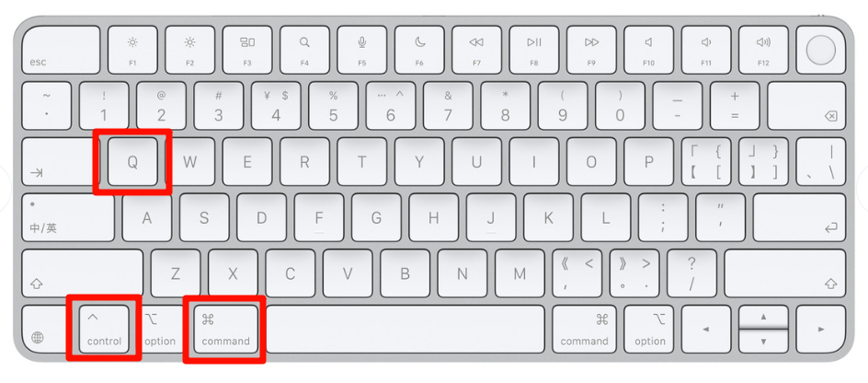Image resolution: width=868 pixels, height=383 pixels.
Task: Click the right option key
Action: pos(649,328)
